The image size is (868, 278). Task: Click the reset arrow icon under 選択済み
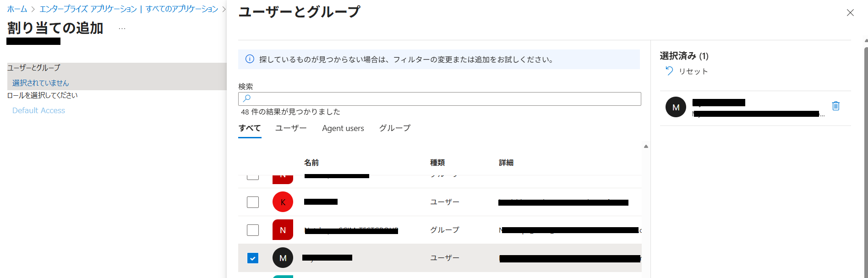(669, 71)
